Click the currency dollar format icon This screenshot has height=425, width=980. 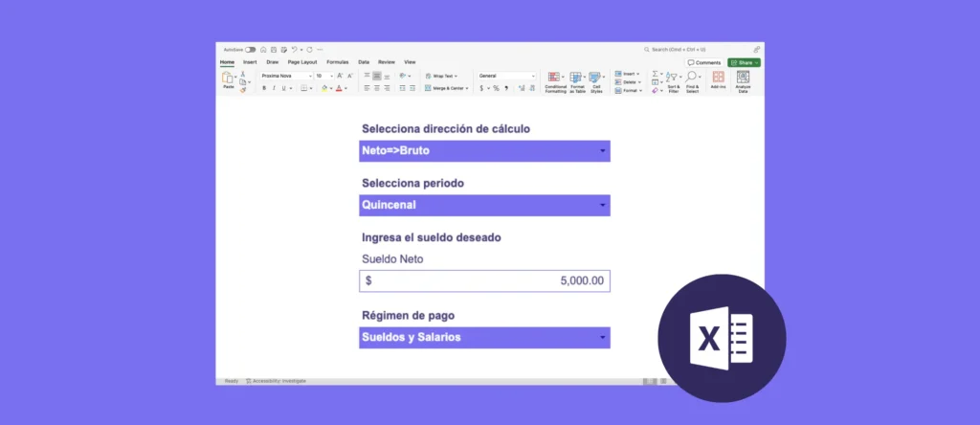[481, 88]
